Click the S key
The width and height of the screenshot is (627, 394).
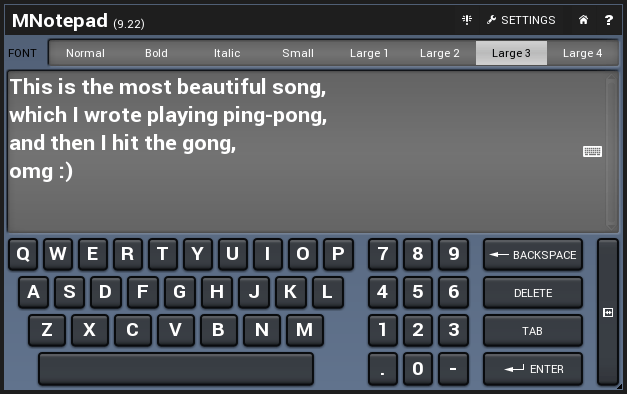click(x=70, y=292)
